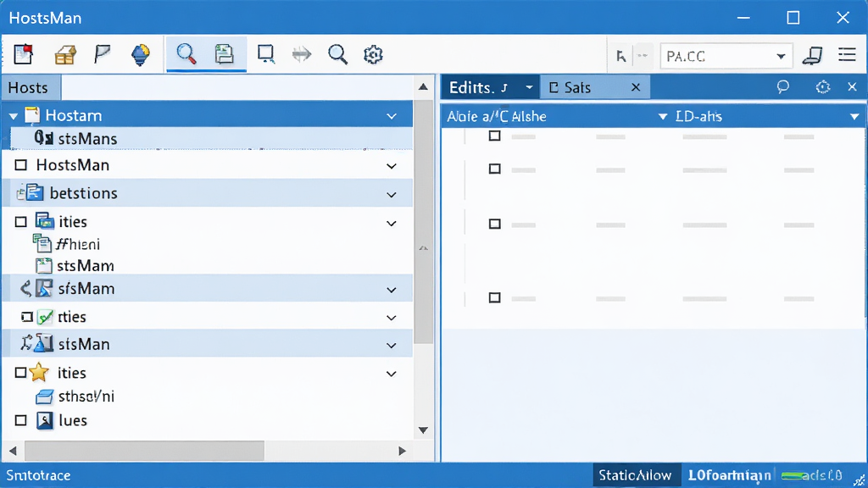The image size is (868, 488).
Task: Click the cursor pointer icon beside PA.CC
Action: tap(621, 56)
